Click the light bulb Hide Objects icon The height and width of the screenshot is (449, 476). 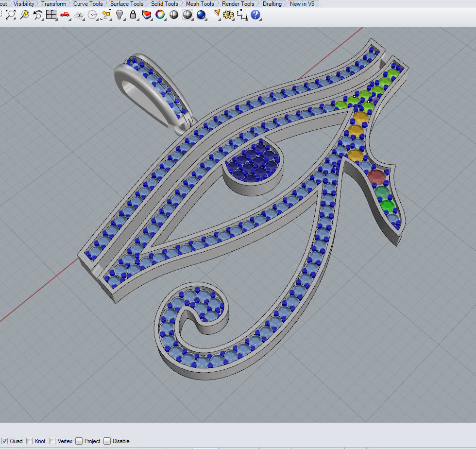(x=119, y=15)
